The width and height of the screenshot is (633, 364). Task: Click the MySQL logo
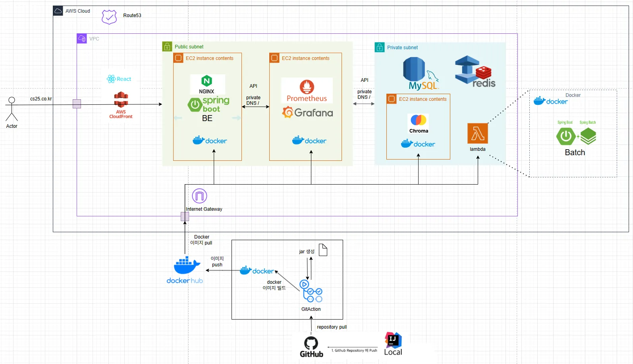click(421, 74)
